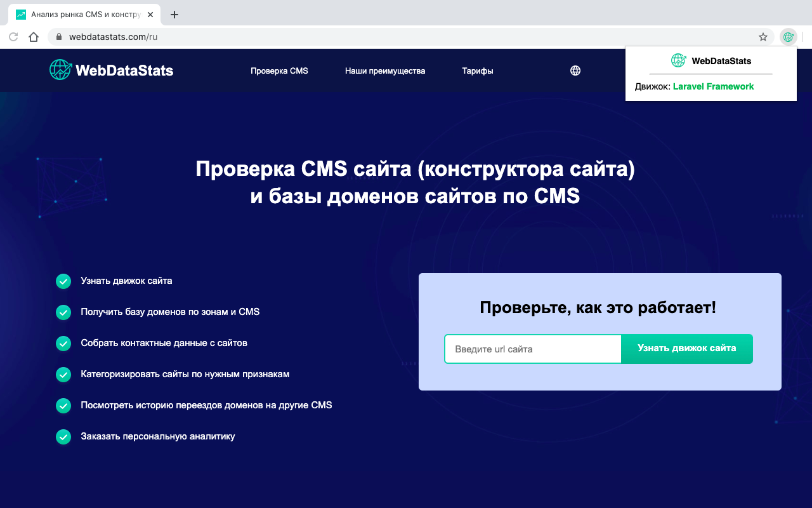Click check icon beside 'Собрать контактные данные'
Screen dimensions: 812x508
[x=63, y=343]
